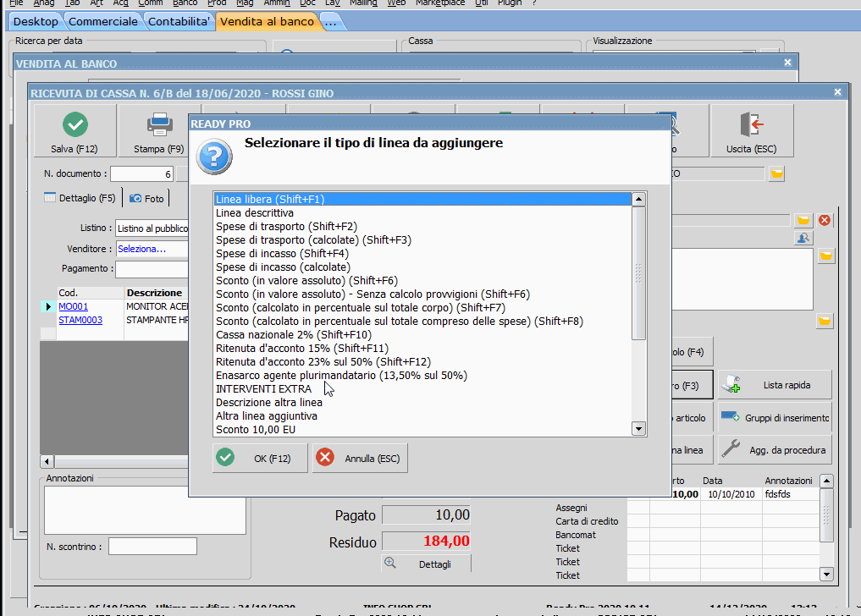Image resolution: width=861 pixels, height=616 pixels.
Task: Select 'Spese di trasporto (Shift+F2)' line type
Action: (x=286, y=227)
